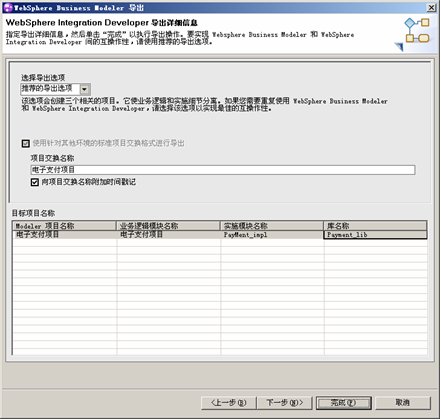Click the 目标项目名称 label
Screen dimensions: 441x420
pyautogui.click(x=33, y=213)
